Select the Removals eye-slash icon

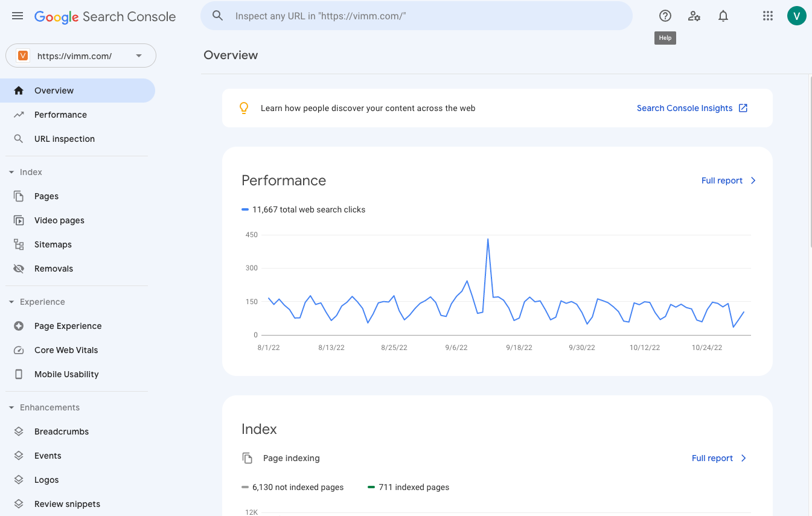pos(19,268)
